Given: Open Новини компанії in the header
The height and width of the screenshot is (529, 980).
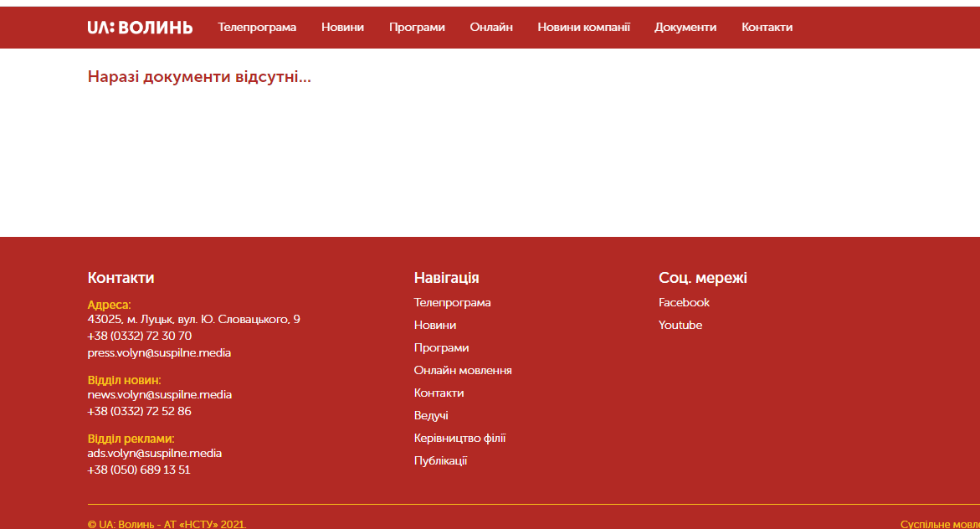Looking at the screenshot, I should pyautogui.click(x=583, y=27).
